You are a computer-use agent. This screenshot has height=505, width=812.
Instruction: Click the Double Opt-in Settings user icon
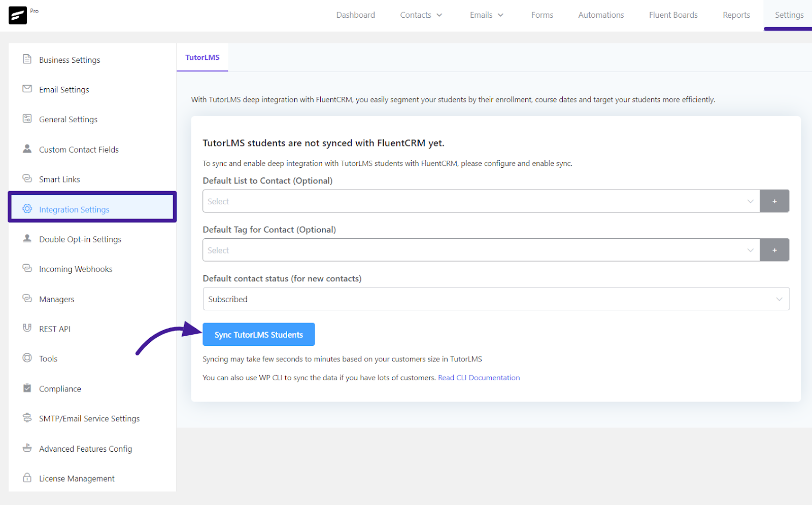tap(27, 238)
